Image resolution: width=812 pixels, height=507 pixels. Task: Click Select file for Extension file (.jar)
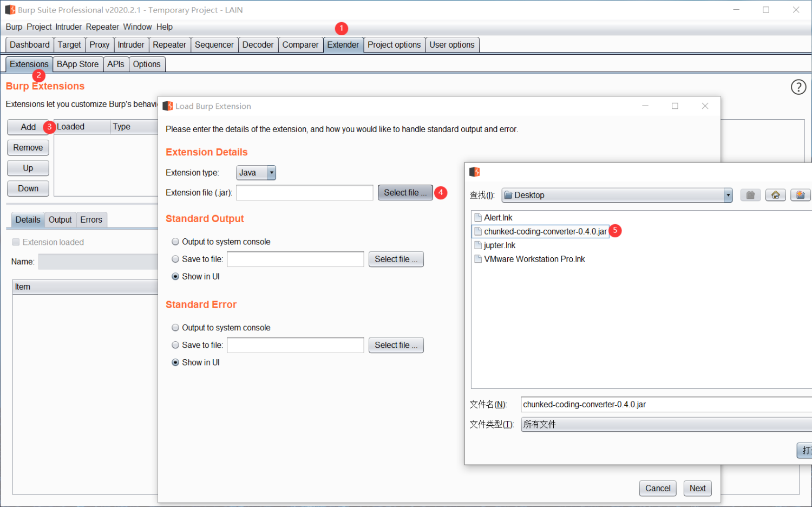(x=405, y=192)
